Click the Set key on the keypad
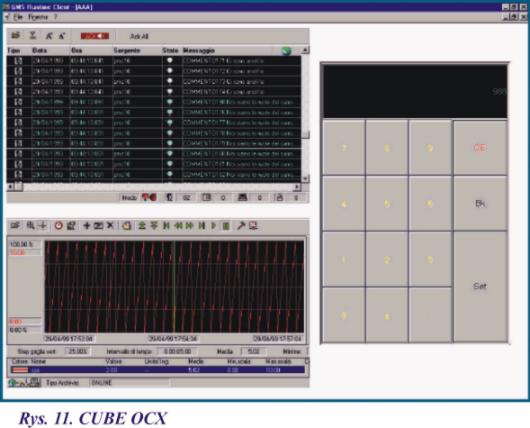 click(480, 287)
